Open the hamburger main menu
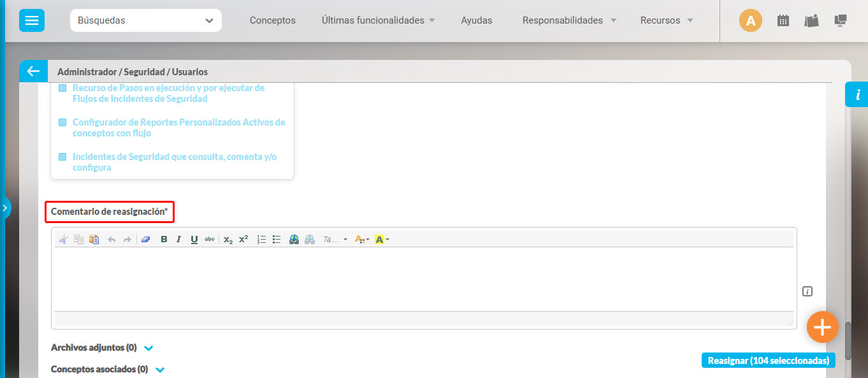 click(x=32, y=20)
